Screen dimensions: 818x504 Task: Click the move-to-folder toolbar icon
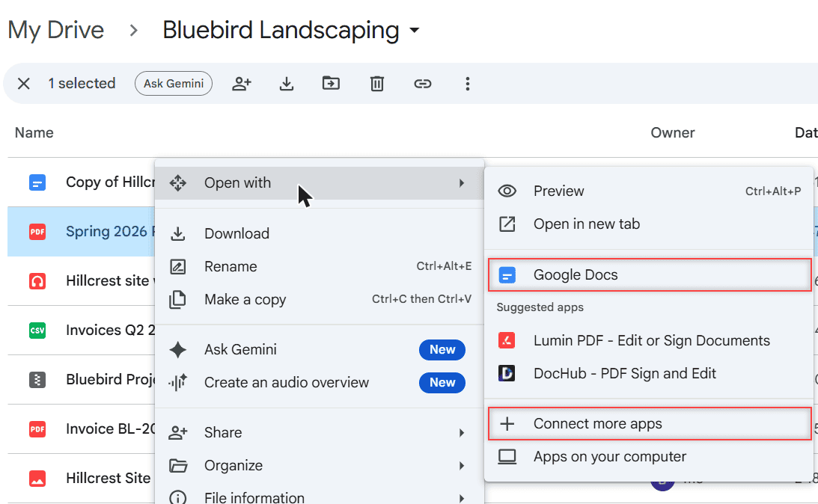[x=332, y=84]
